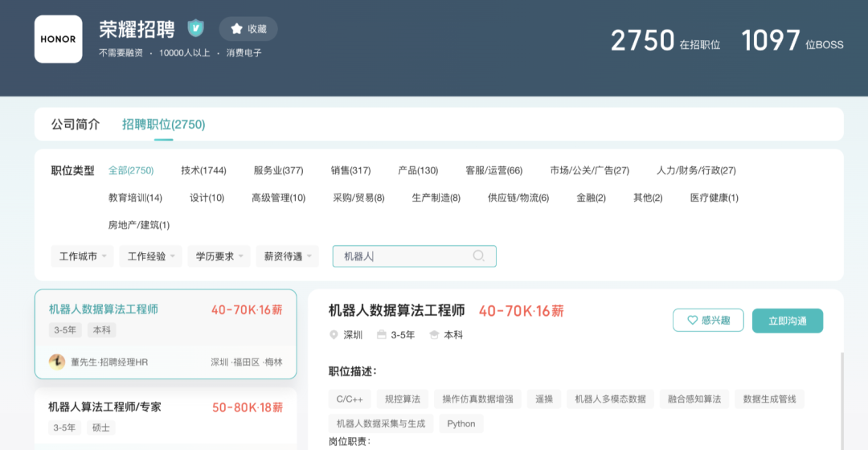Screen dimensions: 868x450
Task: Open the 机器人算法工程师/专家 job card
Action: 166,419
